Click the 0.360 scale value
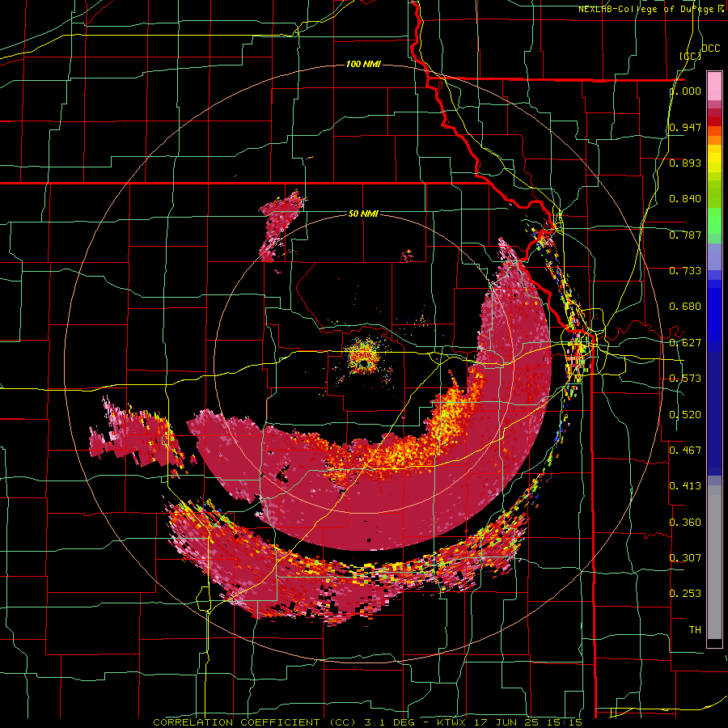Image resolution: width=728 pixels, height=728 pixels. 685,523
